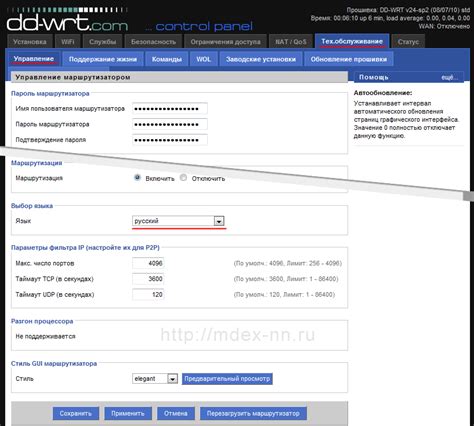Open the Безопасность tab
Viewport: 474px width, 426px height.
pyautogui.click(x=153, y=42)
